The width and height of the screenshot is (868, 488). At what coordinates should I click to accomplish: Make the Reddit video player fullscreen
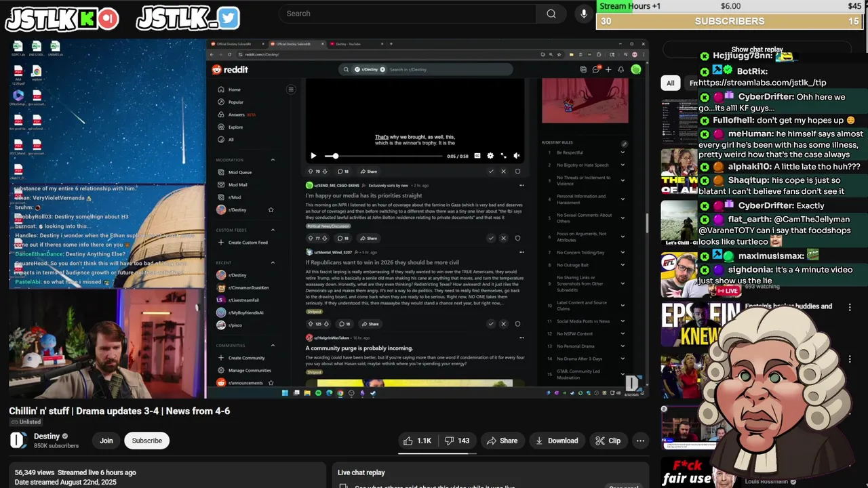coord(503,156)
